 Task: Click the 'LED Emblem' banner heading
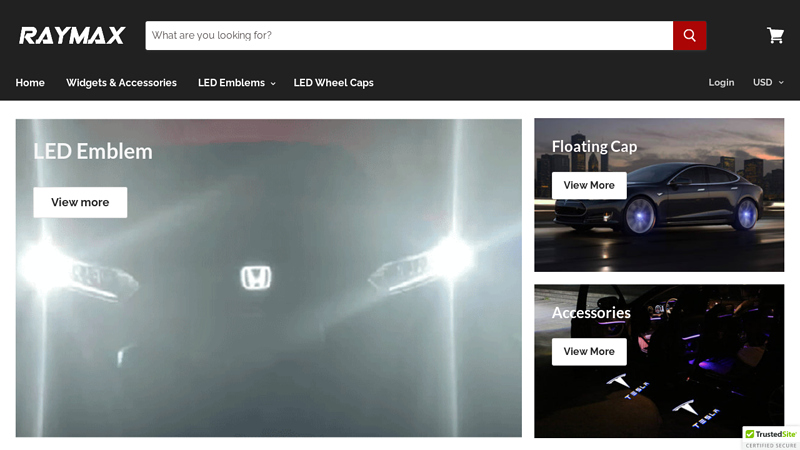(93, 152)
